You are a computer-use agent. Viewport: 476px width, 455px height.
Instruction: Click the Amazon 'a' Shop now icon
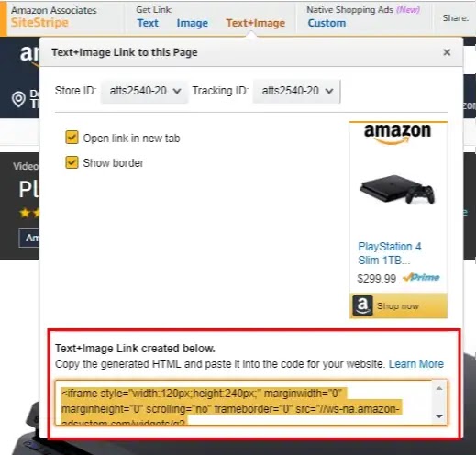pos(362,305)
